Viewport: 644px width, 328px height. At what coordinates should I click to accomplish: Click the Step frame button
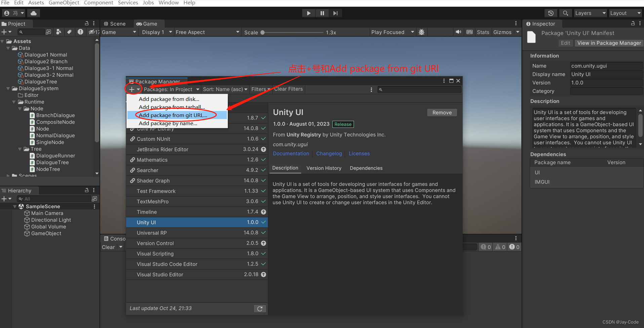click(335, 13)
